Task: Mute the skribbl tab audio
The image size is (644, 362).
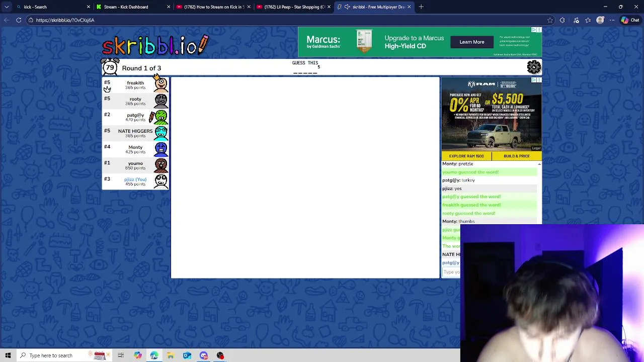Action: (347, 7)
